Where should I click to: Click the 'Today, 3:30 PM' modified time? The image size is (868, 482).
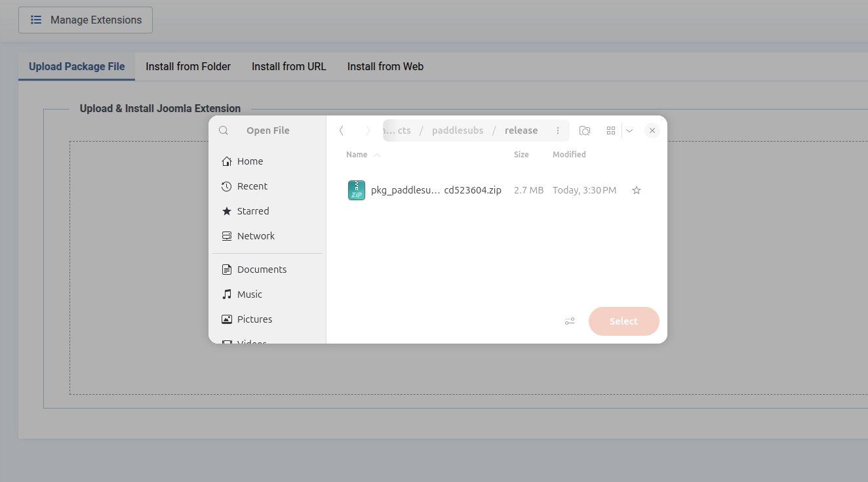pyautogui.click(x=585, y=190)
